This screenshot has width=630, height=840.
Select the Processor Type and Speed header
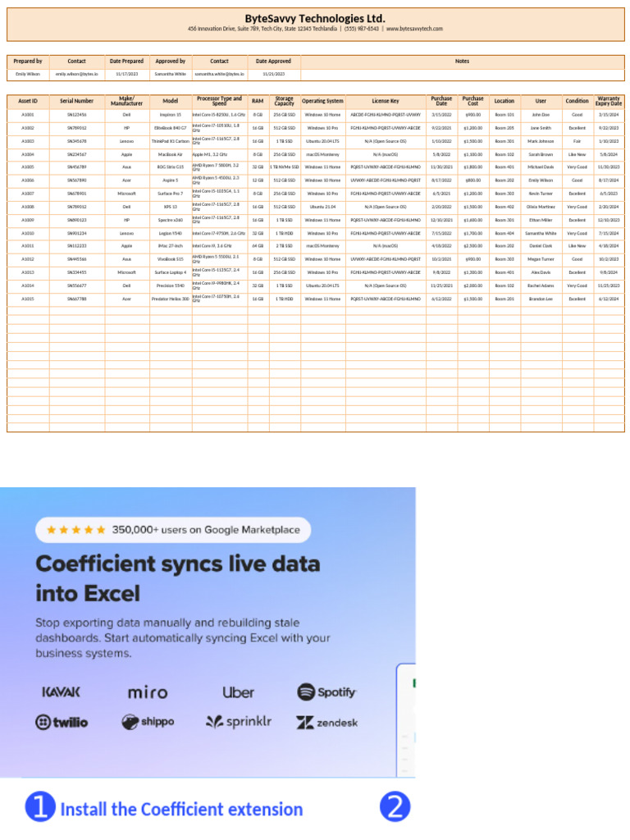tap(219, 101)
